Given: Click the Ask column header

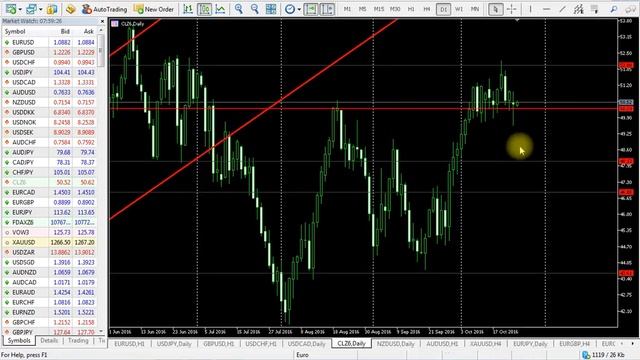Looking at the screenshot, I should [x=89, y=31].
